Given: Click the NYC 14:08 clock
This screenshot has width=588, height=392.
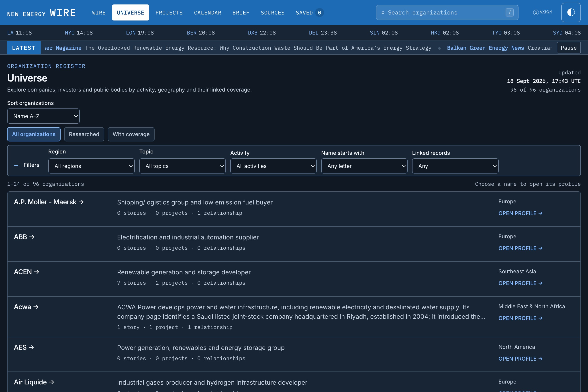Looking at the screenshot, I should pos(79,33).
